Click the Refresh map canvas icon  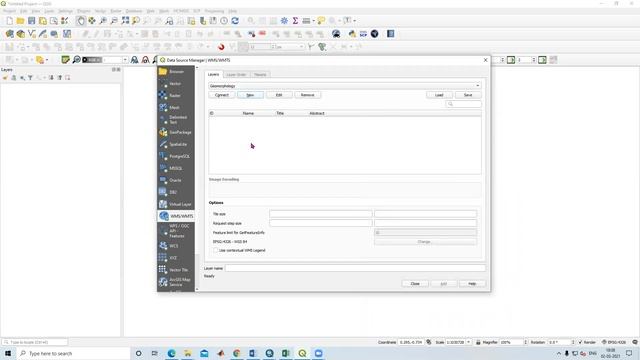pos(235,21)
